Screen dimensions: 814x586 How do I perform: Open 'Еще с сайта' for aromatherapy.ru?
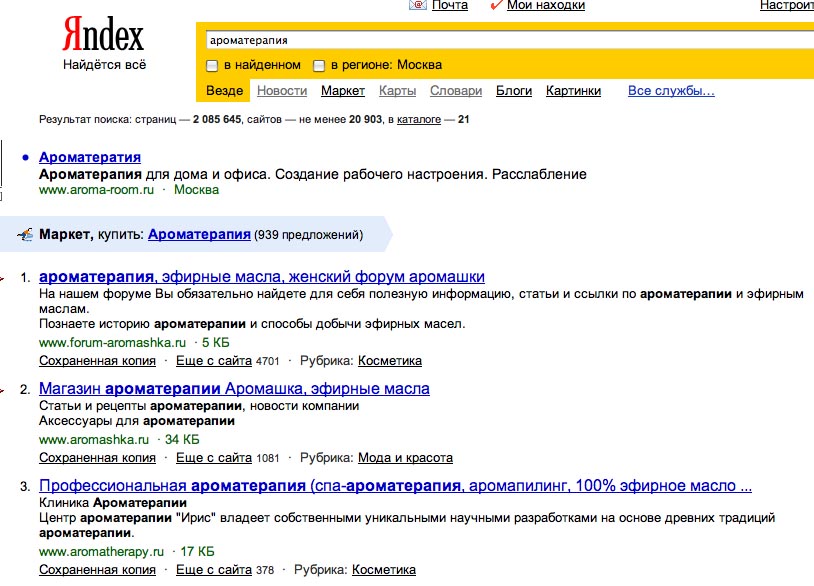(x=214, y=570)
